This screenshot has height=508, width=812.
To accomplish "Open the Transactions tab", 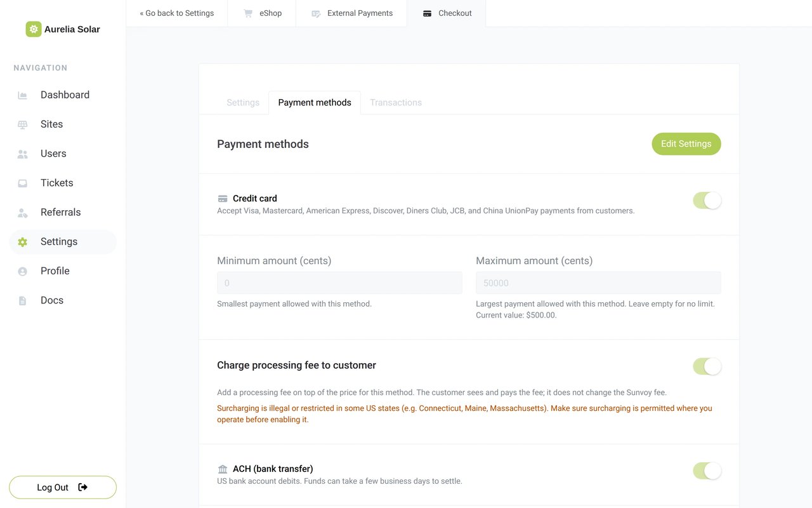I will [396, 102].
